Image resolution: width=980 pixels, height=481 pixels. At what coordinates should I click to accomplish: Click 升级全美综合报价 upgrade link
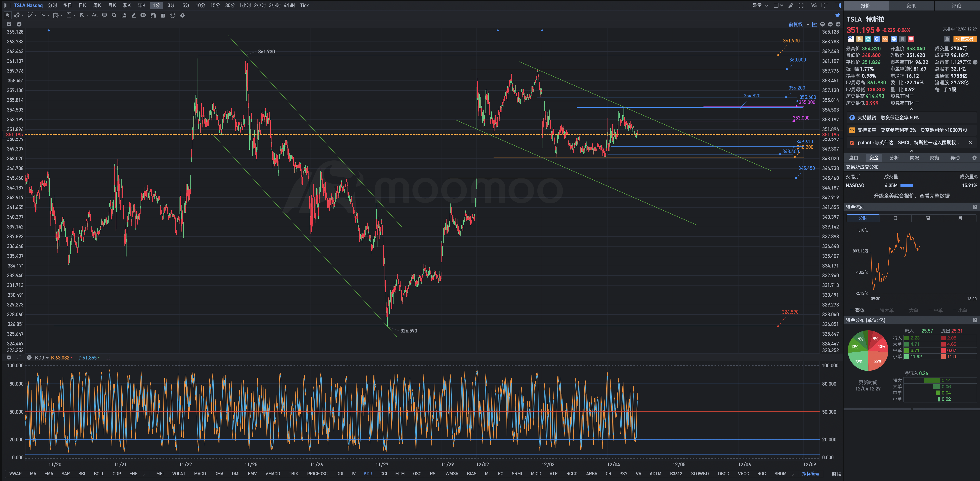(912, 196)
